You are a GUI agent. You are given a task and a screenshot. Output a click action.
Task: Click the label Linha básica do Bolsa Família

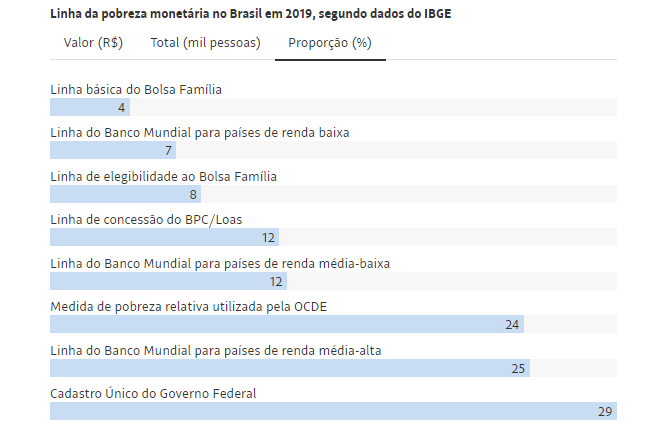(136, 89)
